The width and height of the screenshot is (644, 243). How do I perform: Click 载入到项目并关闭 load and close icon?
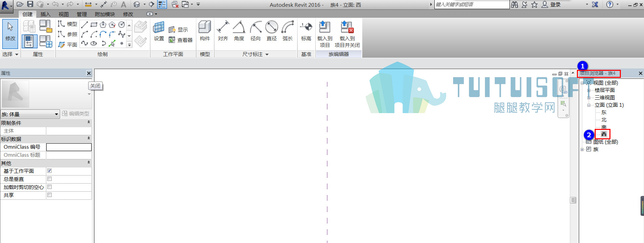coord(347,34)
